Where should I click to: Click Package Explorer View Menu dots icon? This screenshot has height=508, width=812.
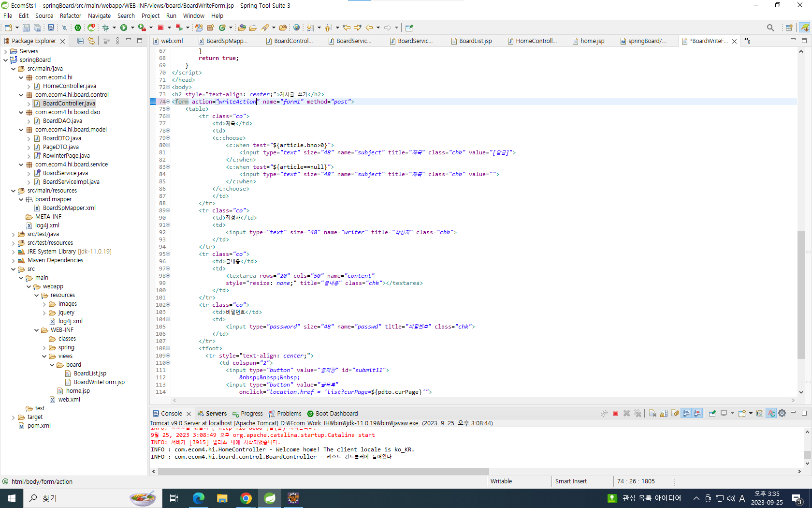point(117,41)
